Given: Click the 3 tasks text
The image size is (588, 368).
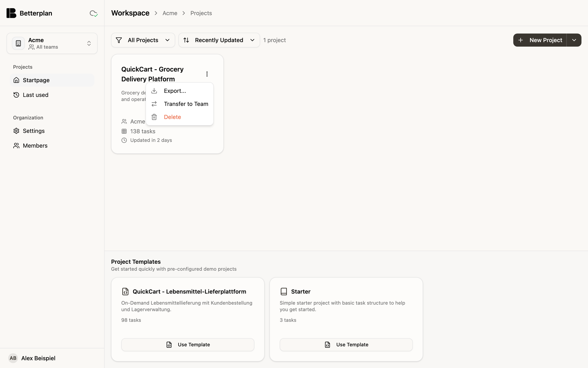Looking at the screenshot, I should pos(288,320).
